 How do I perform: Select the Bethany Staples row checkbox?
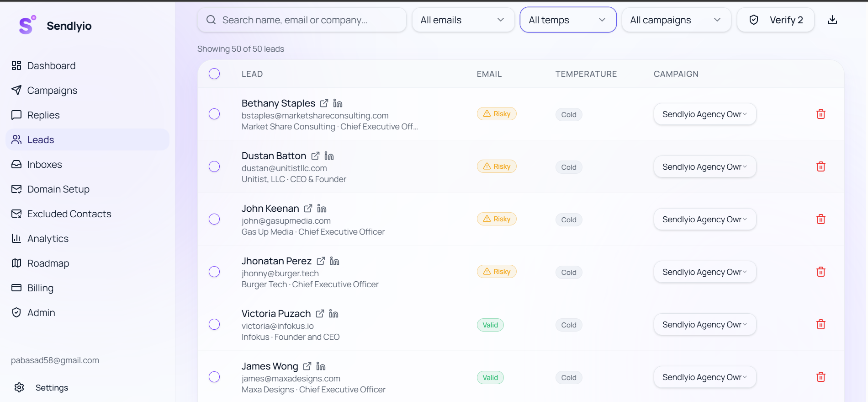click(214, 114)
